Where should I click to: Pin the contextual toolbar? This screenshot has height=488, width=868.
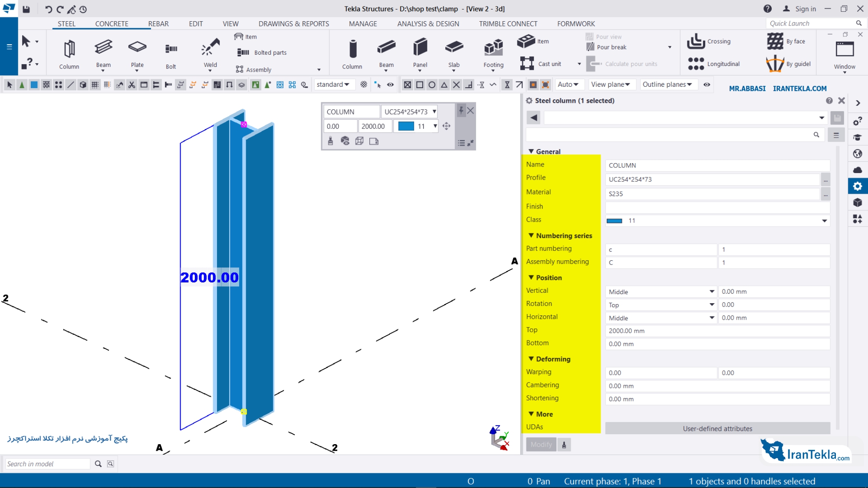(x=461, y=111)
